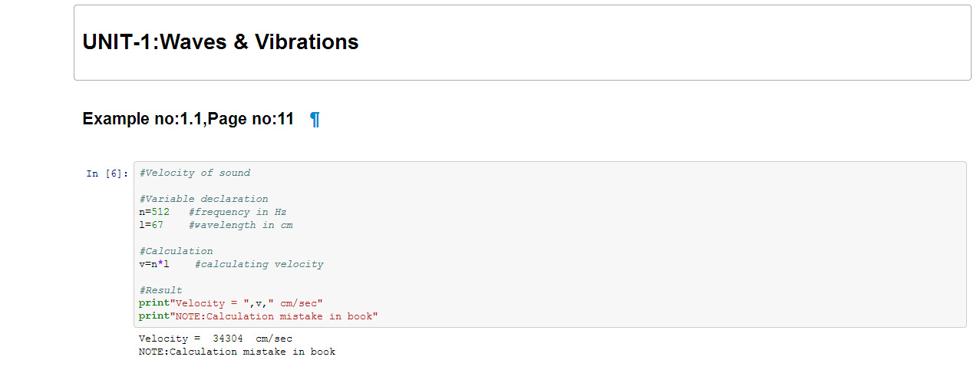Select the Example no:1.1 heading text
980x380 pixels.
pos(188,120)
